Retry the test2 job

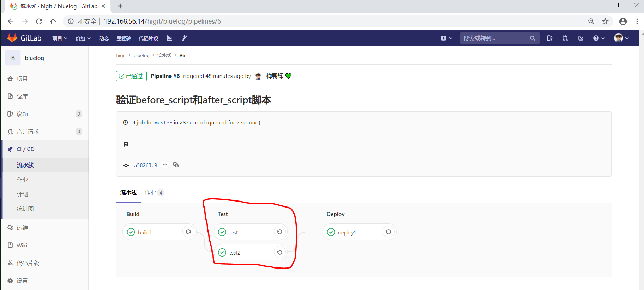tap(279, 252)
